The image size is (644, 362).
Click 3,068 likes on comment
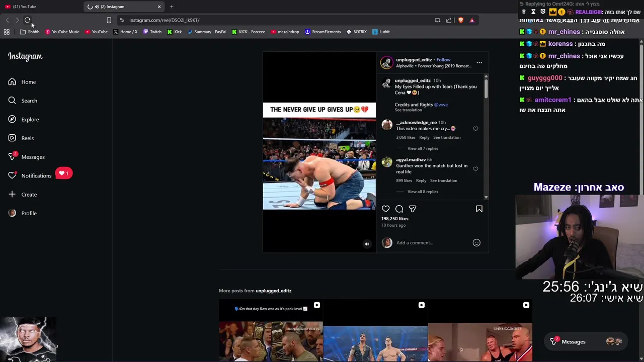(x=406, y=137)
